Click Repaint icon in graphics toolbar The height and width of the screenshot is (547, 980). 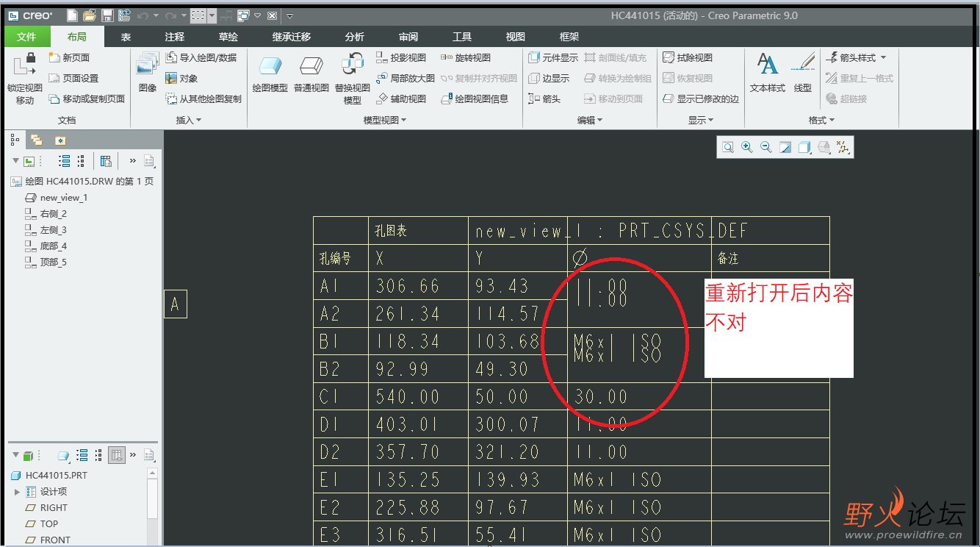click(785, 148)
